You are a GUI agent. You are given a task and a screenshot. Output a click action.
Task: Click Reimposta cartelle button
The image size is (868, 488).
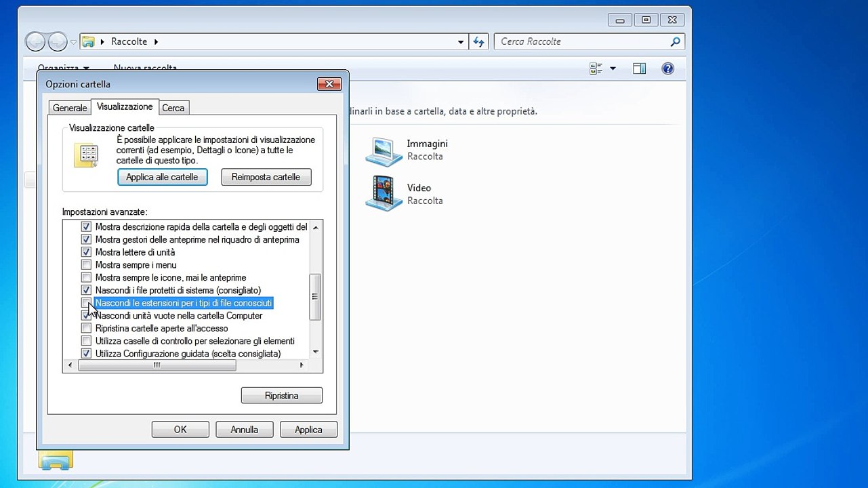266,177
